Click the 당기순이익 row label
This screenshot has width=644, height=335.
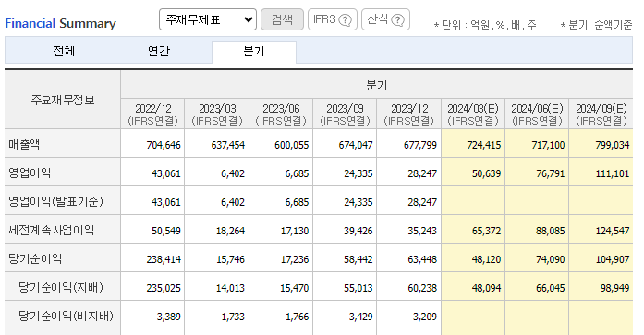[35, 259]
